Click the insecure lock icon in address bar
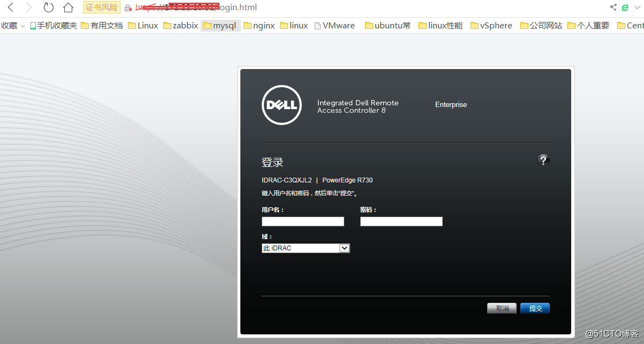644x344 pixels. point(128,8)
